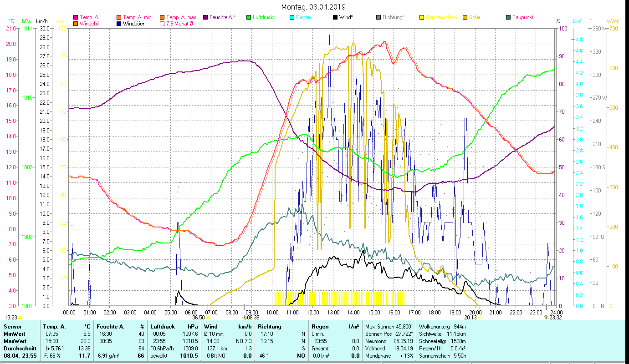Click the Durchschnitt row label
Image resolution: width=629 pixels, height=364 pixels.
pyautogui.click(x=19, y=349)
